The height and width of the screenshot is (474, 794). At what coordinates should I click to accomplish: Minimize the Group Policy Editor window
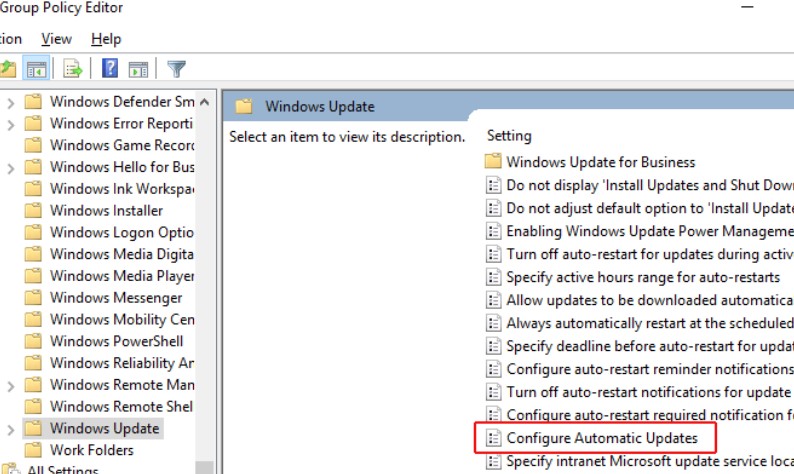pyautogui.click(x=747, y=7)
